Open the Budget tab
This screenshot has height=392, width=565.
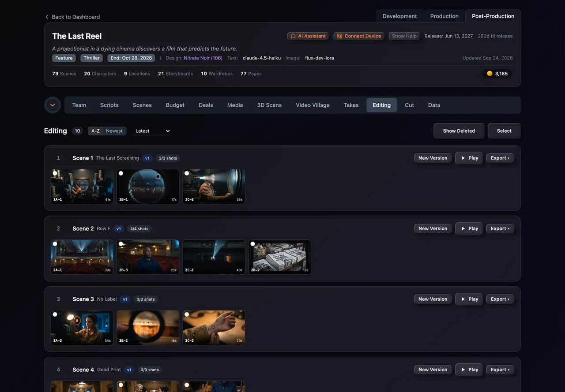[175, 105]
